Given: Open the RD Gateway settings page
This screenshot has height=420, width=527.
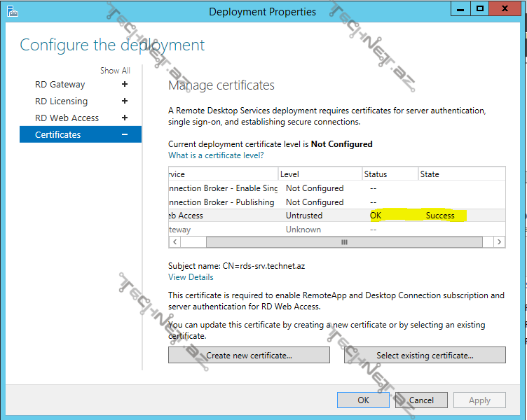Looking at the screenshot, I should [60, 85].
